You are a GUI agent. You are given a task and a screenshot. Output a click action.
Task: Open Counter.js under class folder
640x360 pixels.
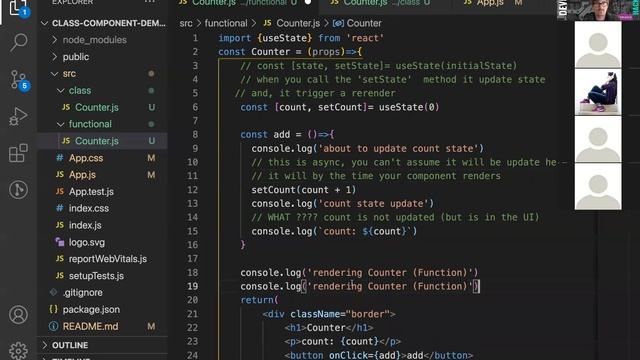(97, 107)
